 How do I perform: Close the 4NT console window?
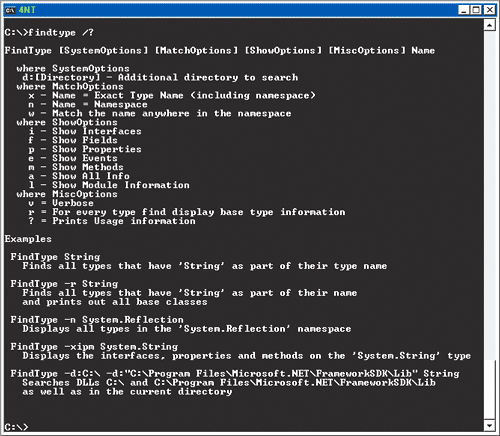489,10
